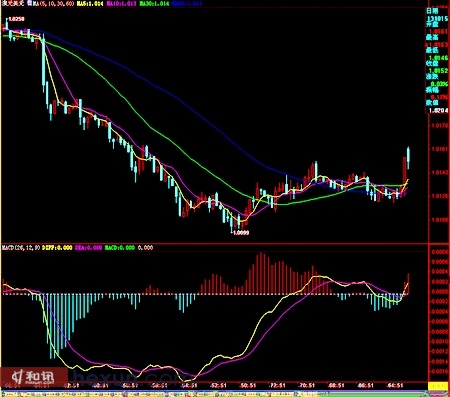Screen dimensions: 450x397
Task: Click the blue MA60 value label
Action: coord(187,4)
